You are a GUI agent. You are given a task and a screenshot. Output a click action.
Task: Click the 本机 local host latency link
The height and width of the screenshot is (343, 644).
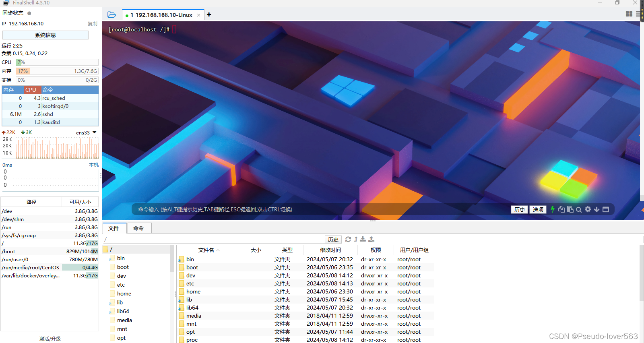94,165
